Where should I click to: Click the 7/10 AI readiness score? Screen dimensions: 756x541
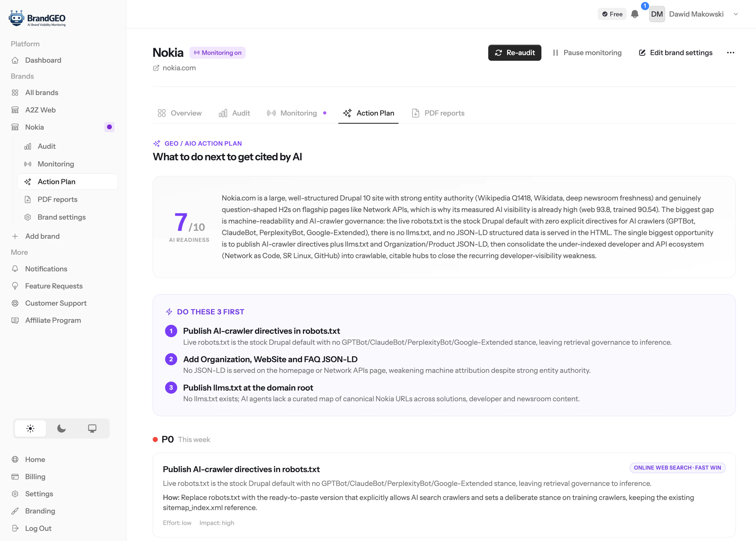click(x=189, y=222)
